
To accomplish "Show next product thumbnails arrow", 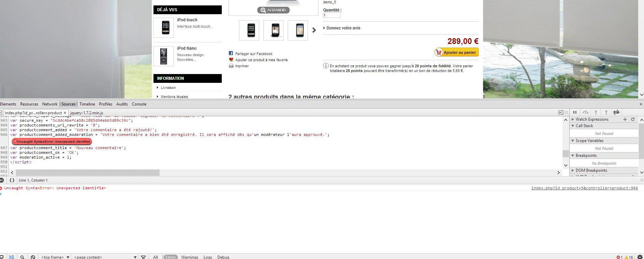I will coord(314,30).
